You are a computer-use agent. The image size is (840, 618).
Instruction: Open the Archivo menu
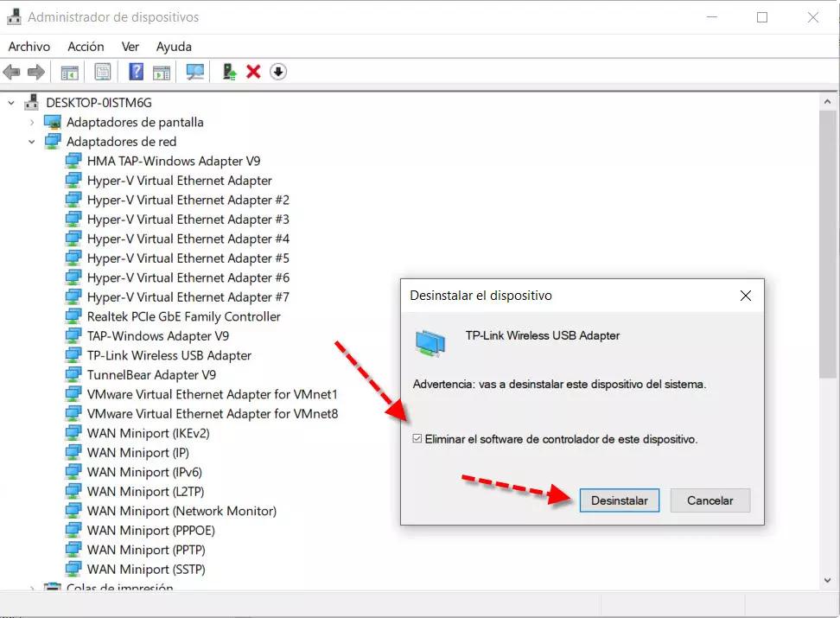pos(29,47)
